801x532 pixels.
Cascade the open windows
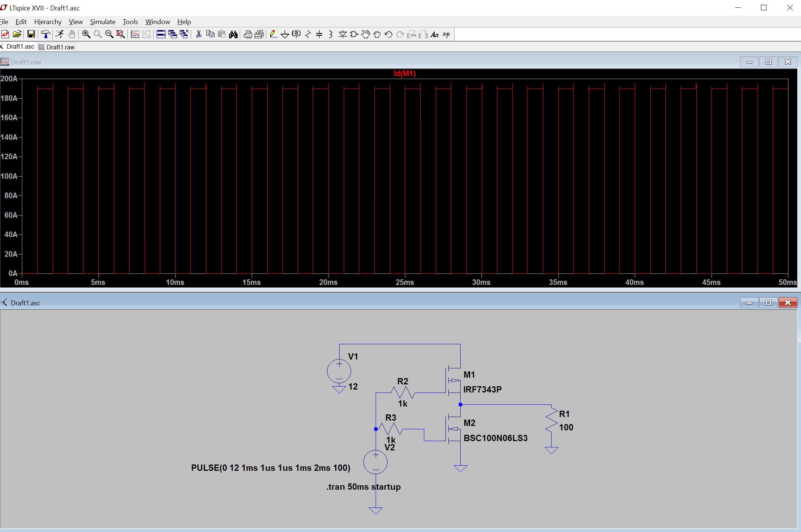(173, 35)
